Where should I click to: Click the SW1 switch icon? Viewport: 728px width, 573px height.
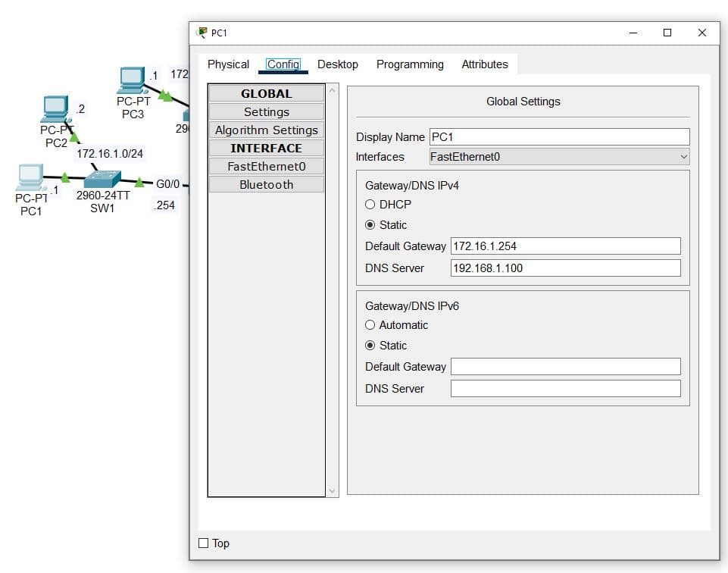pyautogui.click(x=102, y=180)
